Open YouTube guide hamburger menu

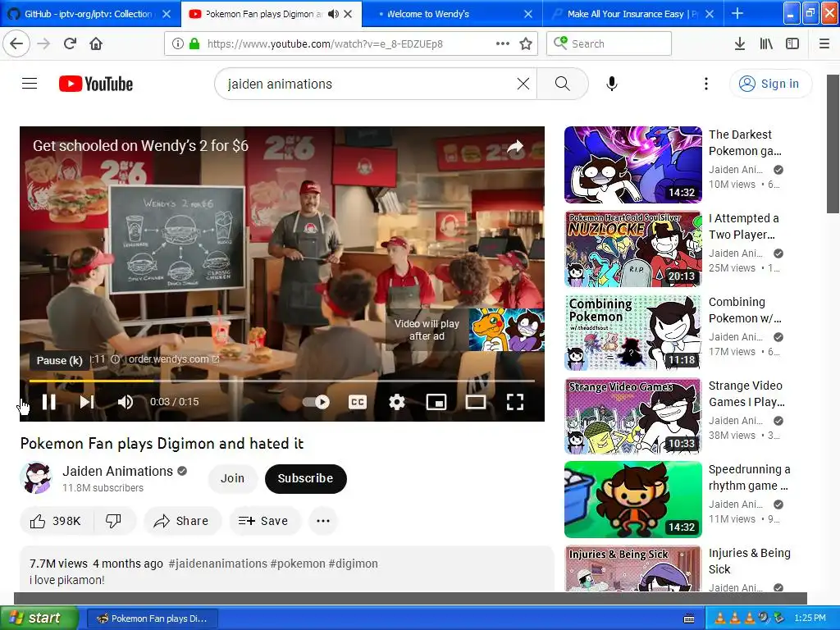(x=30, y=84)
